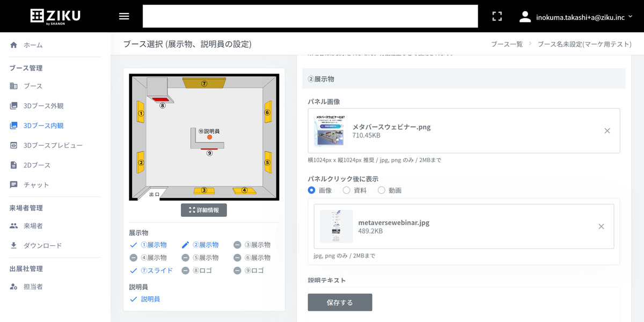Open the 詳細情報 detail view button

coord(204,210)
